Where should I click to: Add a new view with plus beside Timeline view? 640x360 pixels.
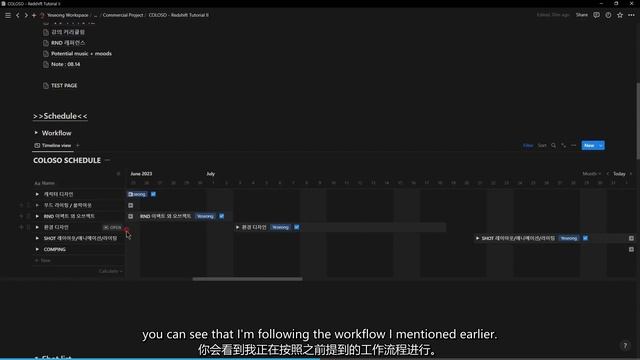pyautogui.click(x=78, y=145)
